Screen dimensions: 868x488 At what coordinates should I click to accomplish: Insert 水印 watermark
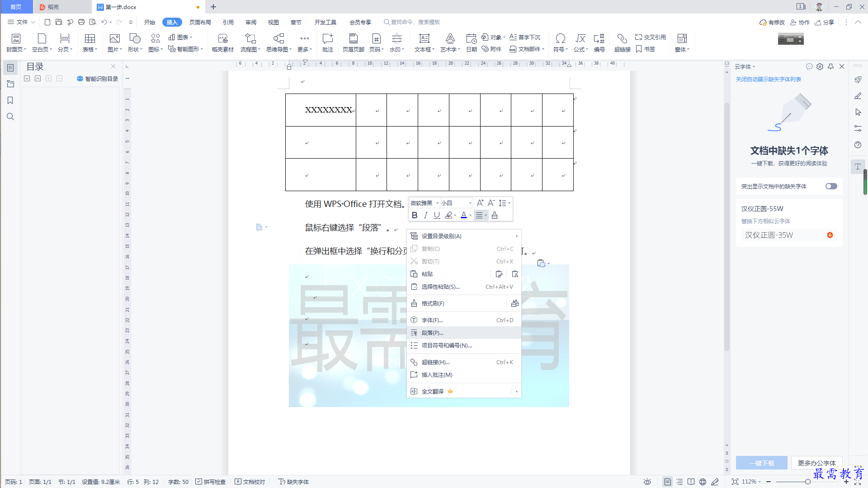(x=396, y=43)
